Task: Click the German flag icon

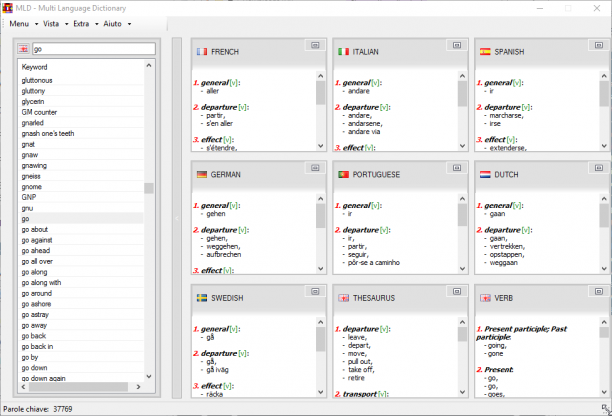Action: click(x=202, y=174)
